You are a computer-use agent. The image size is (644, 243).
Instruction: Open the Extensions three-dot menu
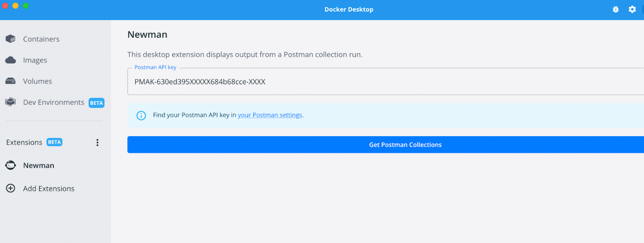[x=97, y=143]
